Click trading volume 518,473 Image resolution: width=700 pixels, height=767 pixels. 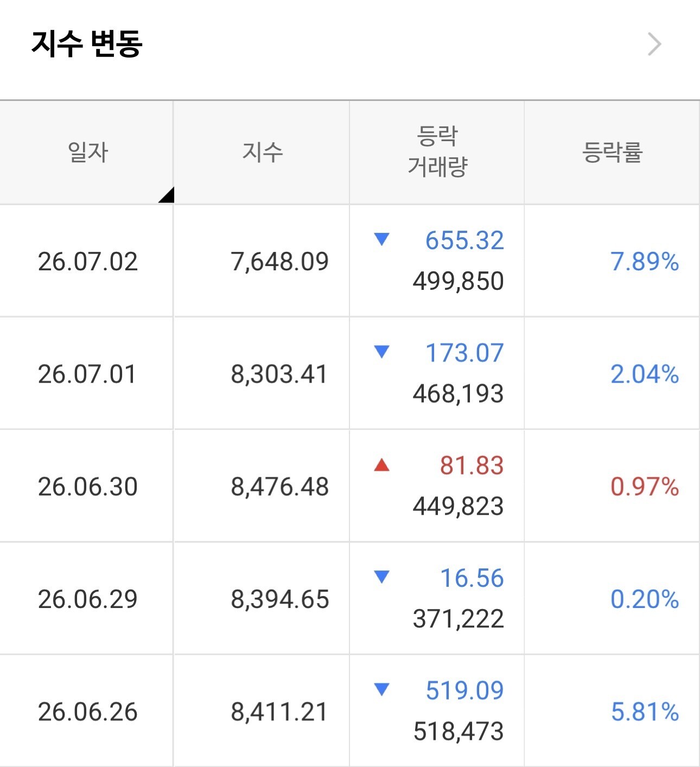[x=459, y=731]
